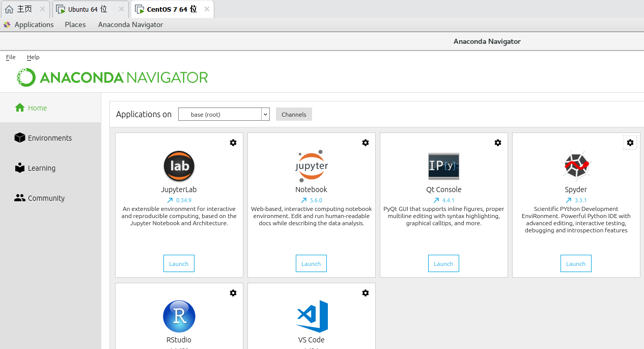The width and height of the screenshot is (644, 349).
Task: Switch to the 主页 home tab
Action: coord(24,9)
